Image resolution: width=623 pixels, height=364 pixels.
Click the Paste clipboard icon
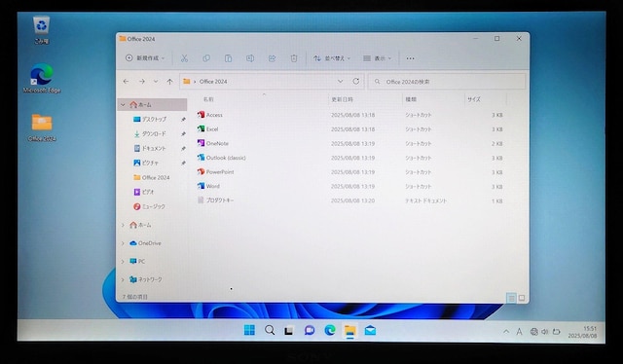tap(228, 58)
